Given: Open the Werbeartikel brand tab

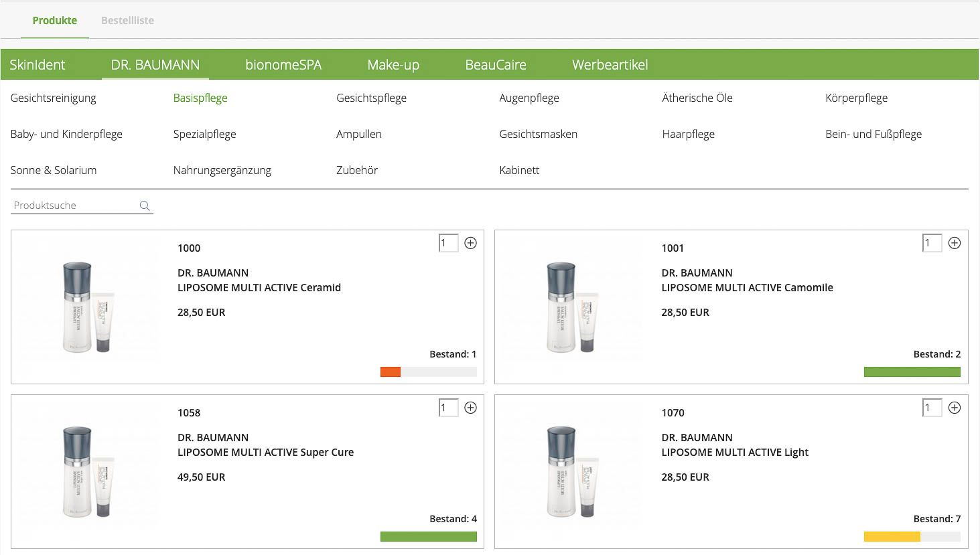Looking at the screenshot, I should click(x=610, y=65).
